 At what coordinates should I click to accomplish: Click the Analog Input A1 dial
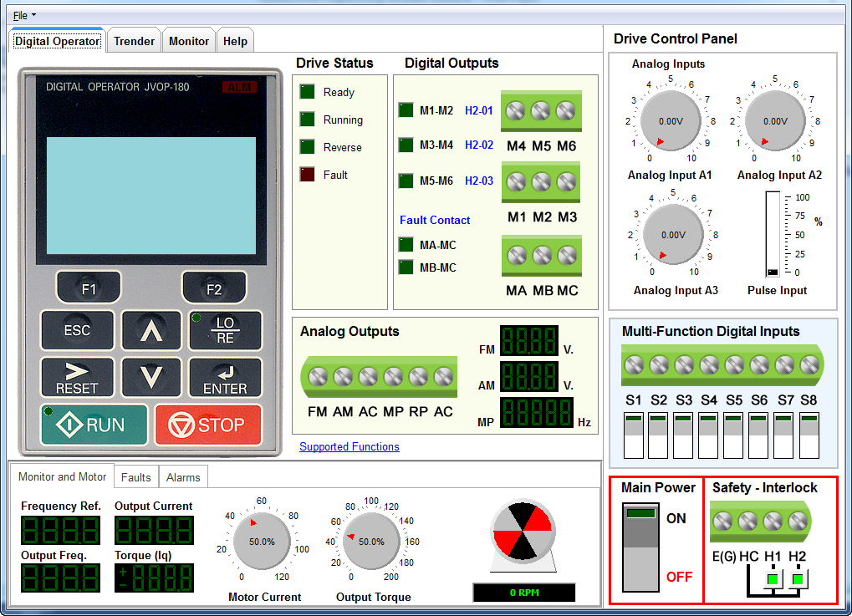670,121
